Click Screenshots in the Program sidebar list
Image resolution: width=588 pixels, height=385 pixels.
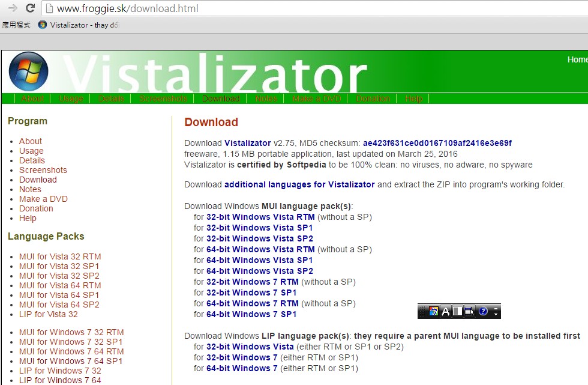tap(43, 170)
